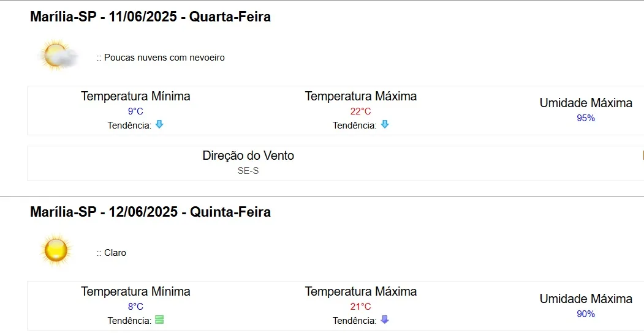
Task: Click the clear sun weather icon
Action: tap(56, 250)
